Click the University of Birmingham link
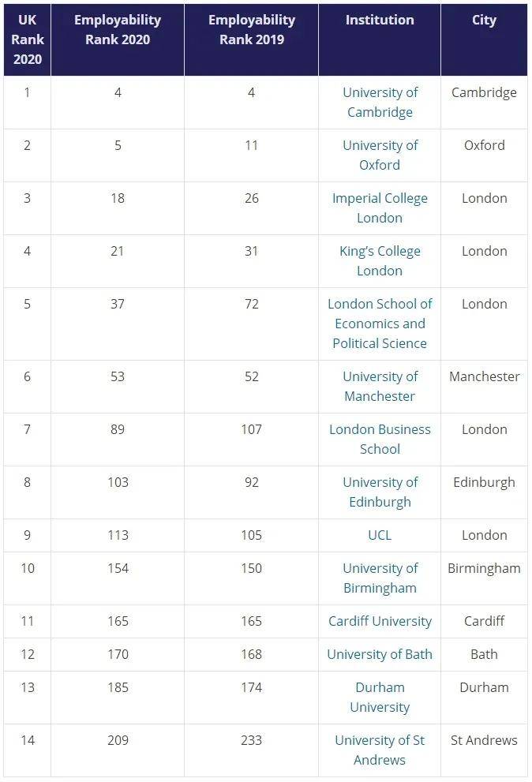The image size is (532, 782). click(380, 578)
